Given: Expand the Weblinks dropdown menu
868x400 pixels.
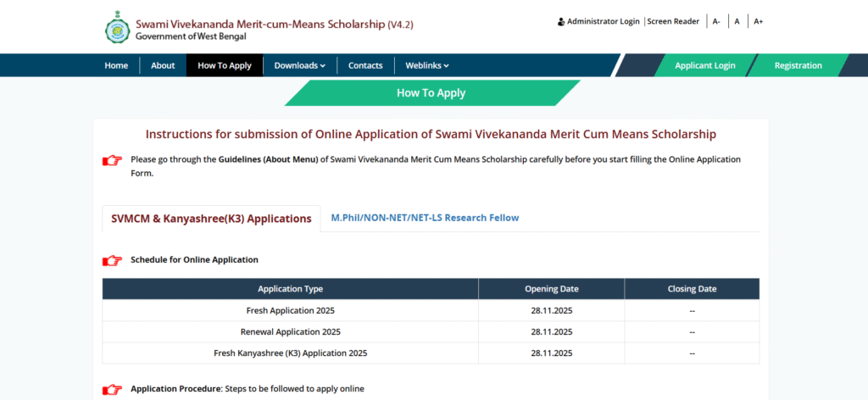Looking at the screenshot, I should point(427,65).
